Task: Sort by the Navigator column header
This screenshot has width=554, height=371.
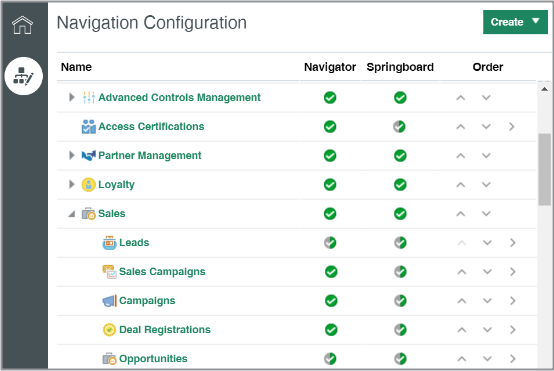Action: pyautogui.click(x=330, y=67)
